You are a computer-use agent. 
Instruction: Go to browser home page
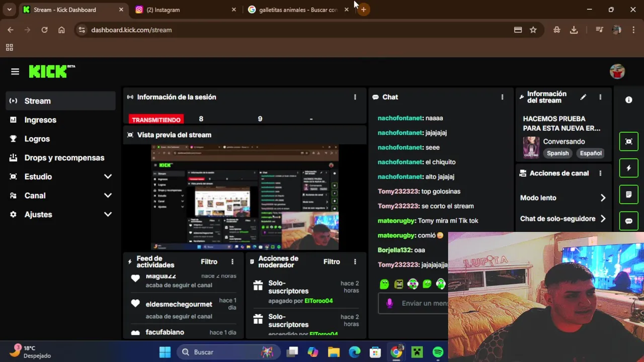point(61,30)
